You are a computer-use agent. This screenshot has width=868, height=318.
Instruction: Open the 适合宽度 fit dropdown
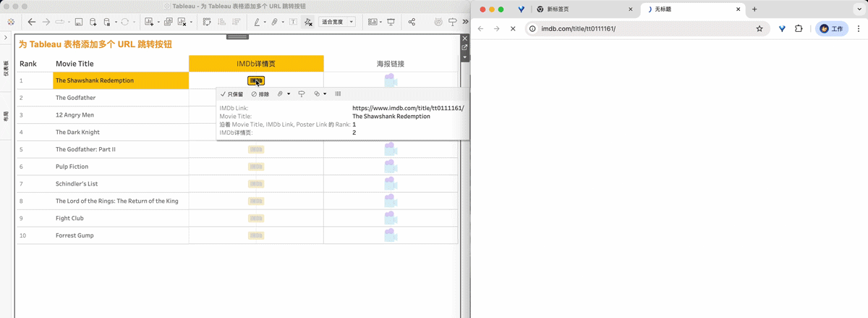tap(337, 22)
